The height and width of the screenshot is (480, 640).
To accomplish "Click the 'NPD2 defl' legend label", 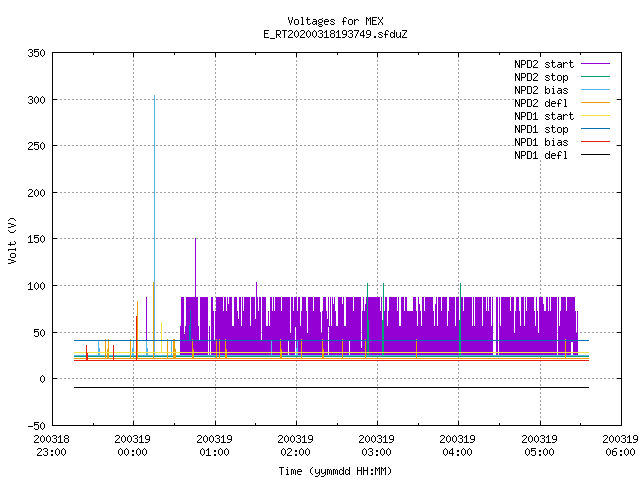I will pyautogui.click(x=541, y=103).
